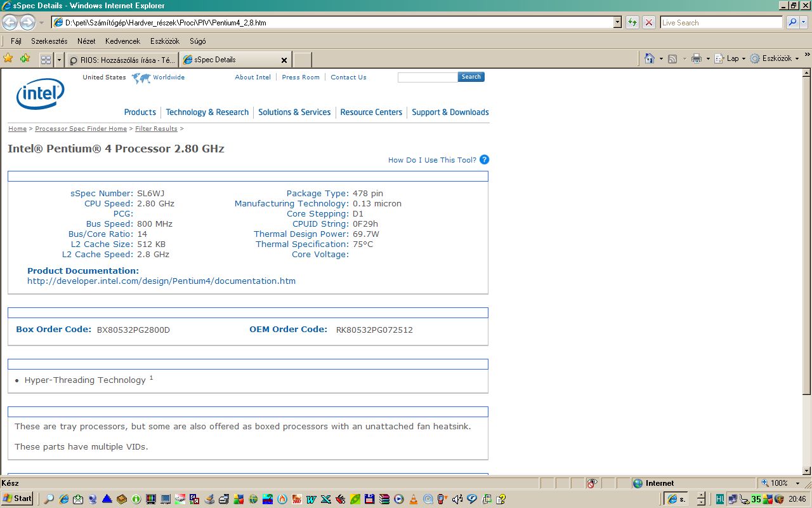Open the Worldwide region link
Screen dimensions: 812x508
tap(169, 77)
